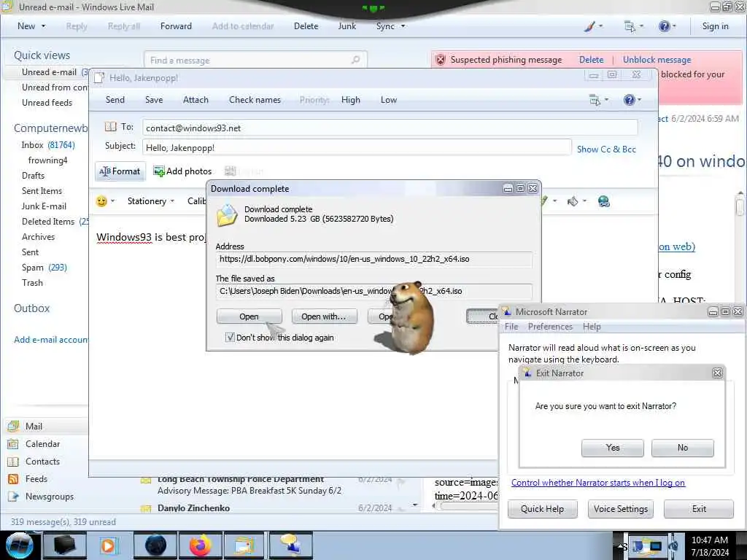
Task: Open the Stationery dropdown
Action: pyautogui.click(x=151, y=201)
